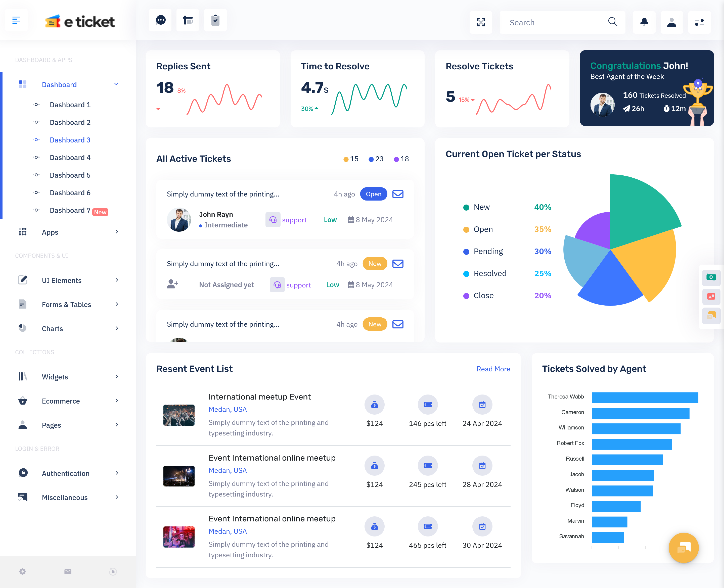
Task: Open the notifications bell
Action: (x=644, y=22)
